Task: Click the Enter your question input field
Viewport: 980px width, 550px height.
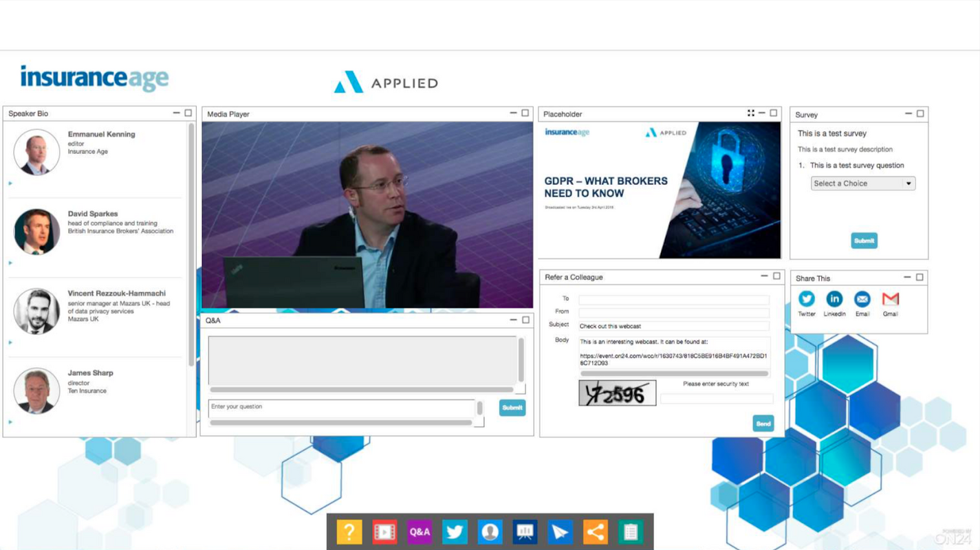Action: click(340, 407)
